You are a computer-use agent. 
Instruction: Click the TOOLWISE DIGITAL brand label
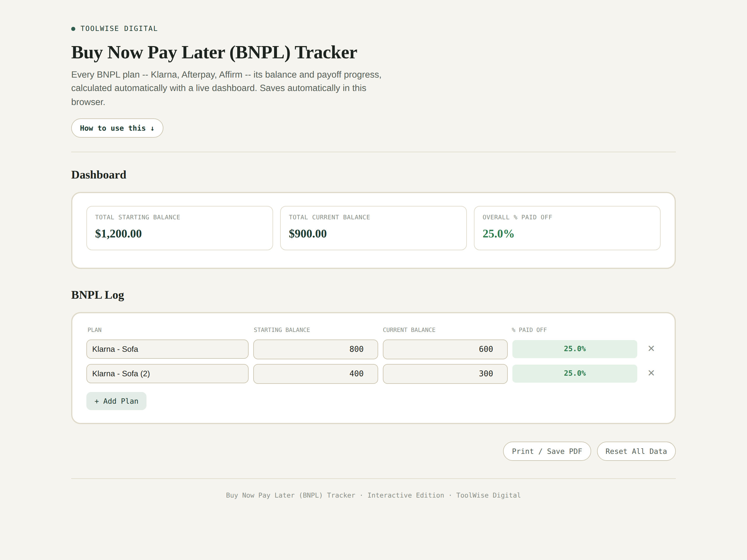coord(119,29)
